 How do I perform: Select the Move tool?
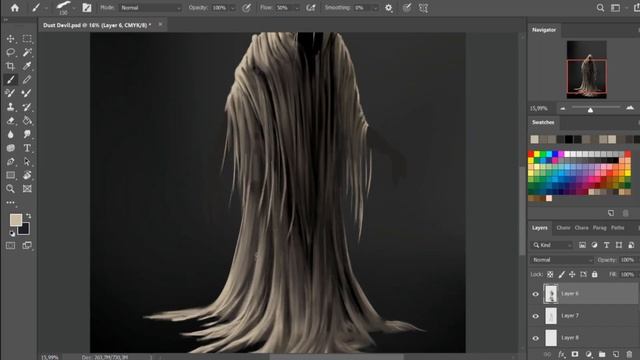pyautogui.click(x=11, y=39)
